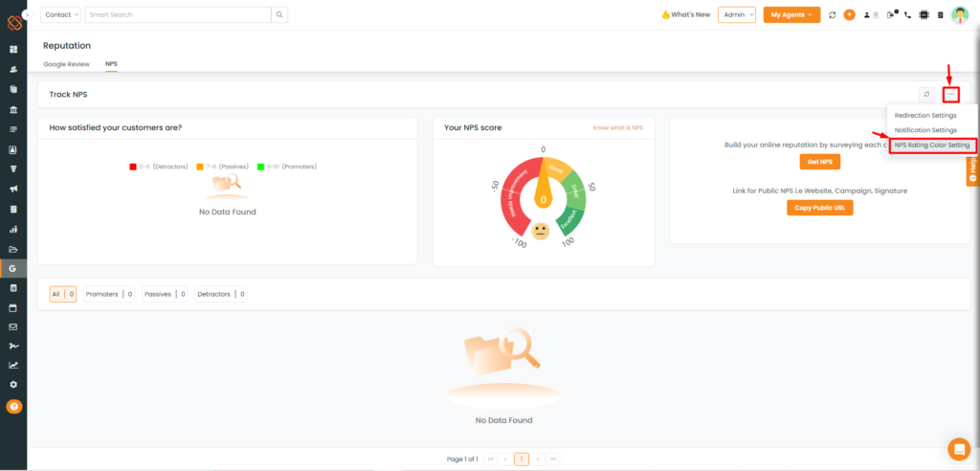Open the funnel icon in the sidebar

(x=13, y=168)
